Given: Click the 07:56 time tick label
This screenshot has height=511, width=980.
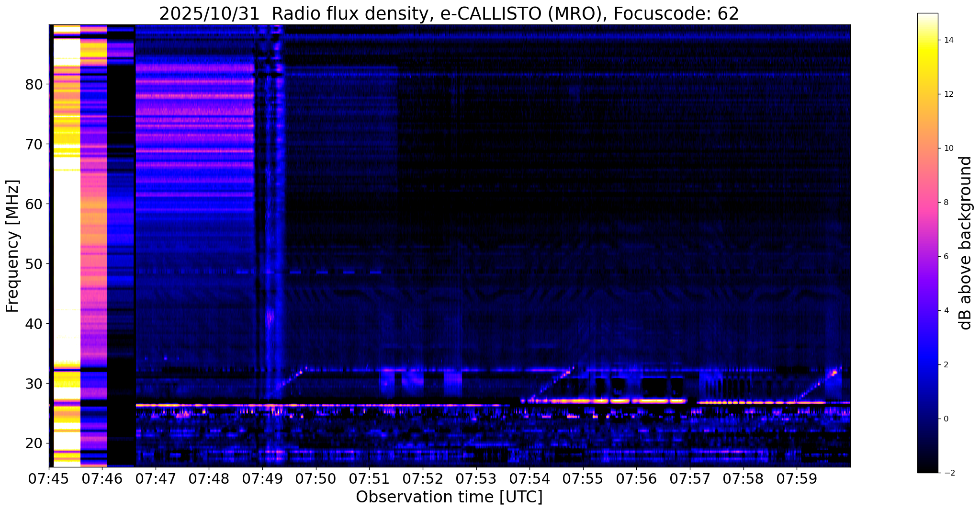Looking at the screenshot, I should pyautogui.click(x=636, y=478).
